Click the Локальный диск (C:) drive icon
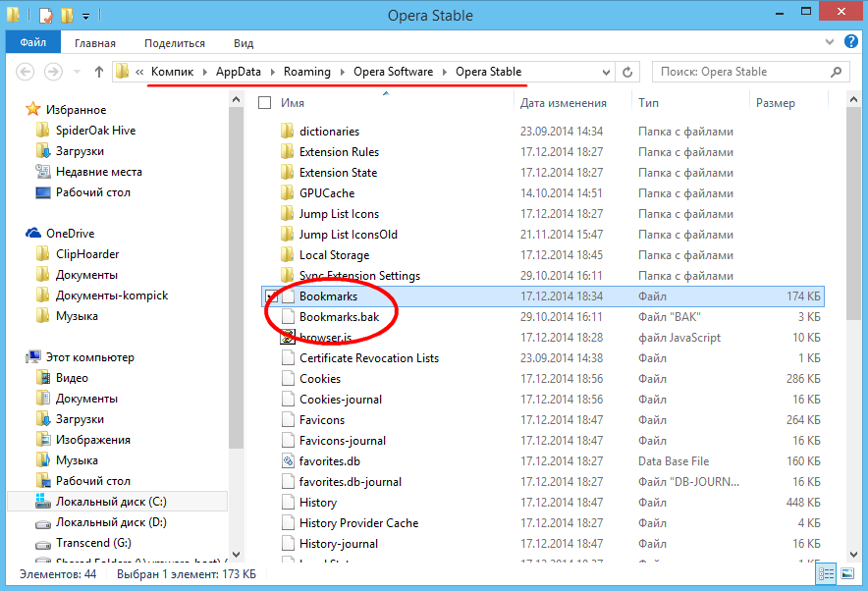Image resolution: width=868 pixels, height=591 pixels. (42, 502)
